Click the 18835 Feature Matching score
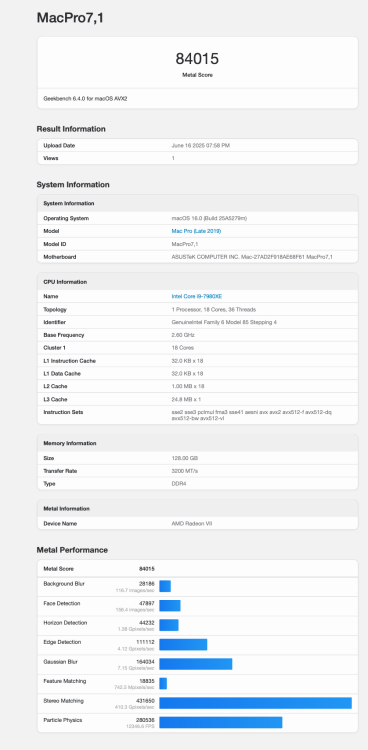This screenshot has width=368, height=750. [146, 681]
